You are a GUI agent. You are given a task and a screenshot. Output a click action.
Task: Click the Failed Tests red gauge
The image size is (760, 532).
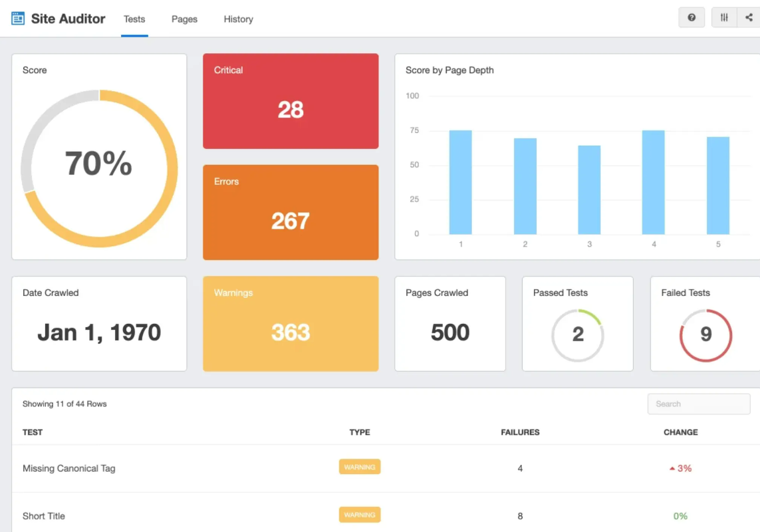(x=705, y=335)
